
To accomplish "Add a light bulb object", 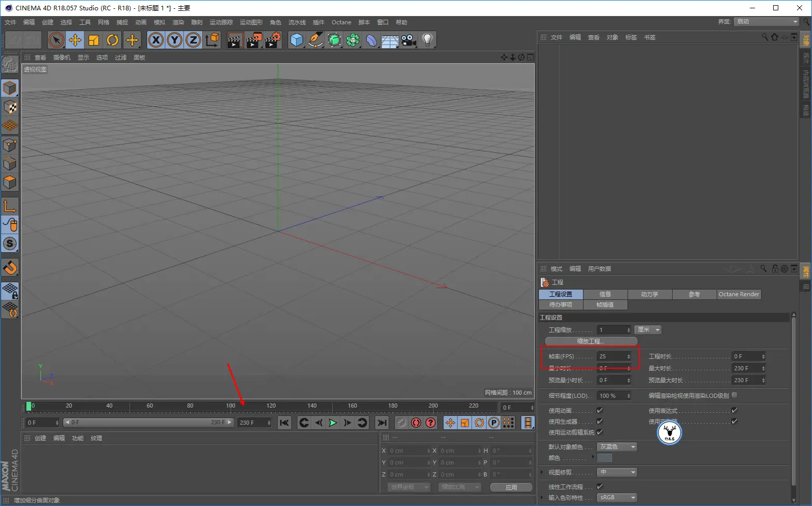I will click(427, 40).
